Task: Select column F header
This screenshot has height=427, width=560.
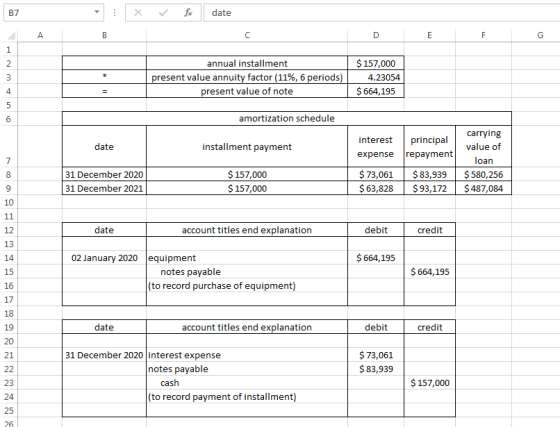Action: [483, 35]
